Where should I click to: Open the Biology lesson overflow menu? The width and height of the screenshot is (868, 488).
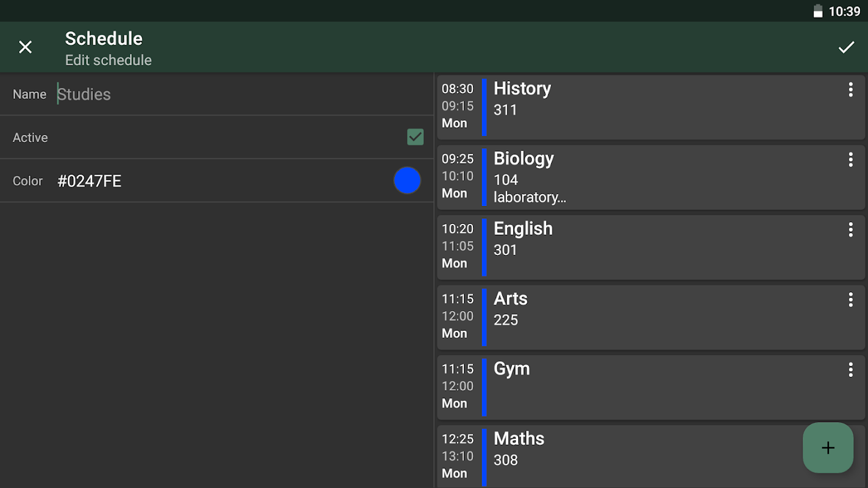(x=850, y=160)
